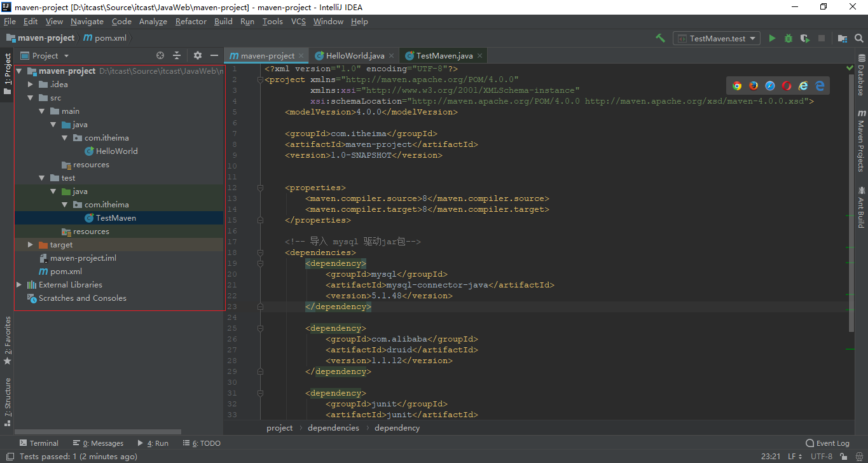Switch to the HelloWorld.java editor tab
868x463 pixels.
355,56
